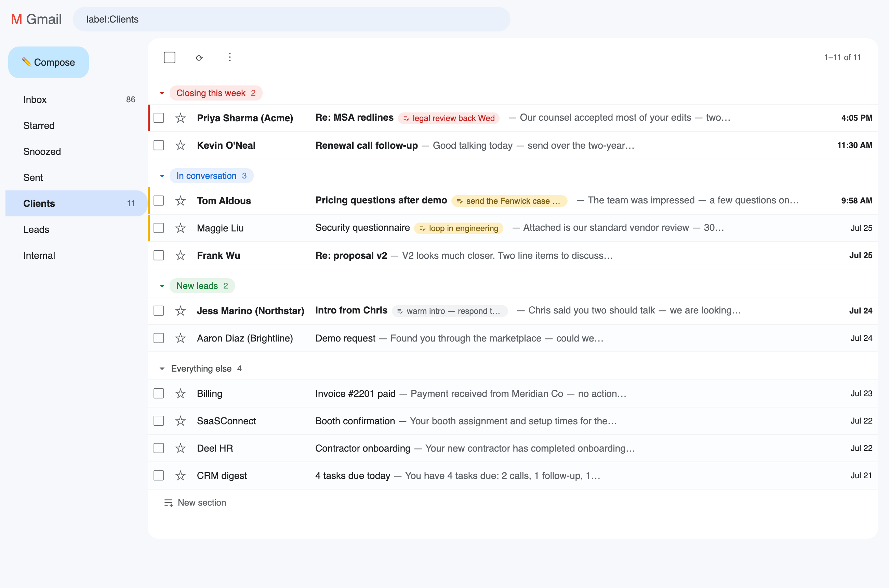Screen dimensions: 889x588
Task: Click the 'New leads' section label
Action: click(202, 286)
